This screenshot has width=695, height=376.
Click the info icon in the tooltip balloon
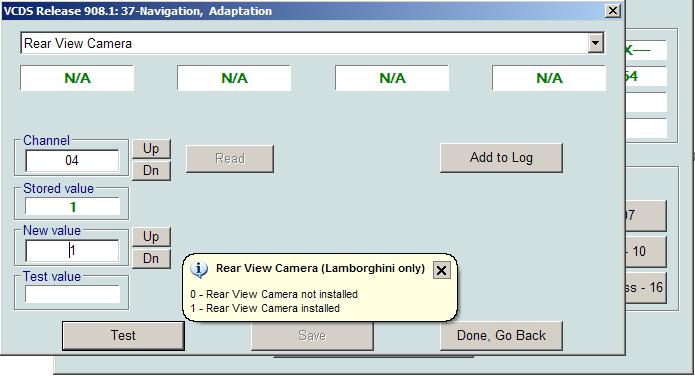click(x=199, y=269)
